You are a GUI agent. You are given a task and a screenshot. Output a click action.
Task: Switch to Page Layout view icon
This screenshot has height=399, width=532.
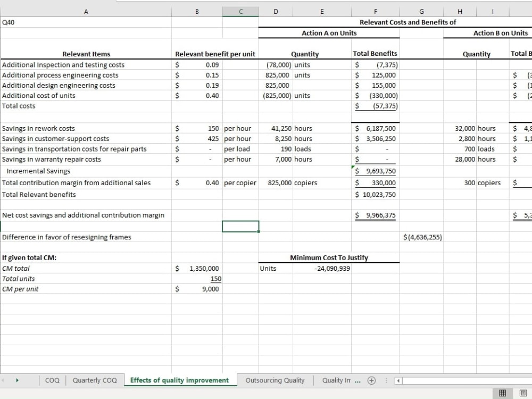click(523, 393)
